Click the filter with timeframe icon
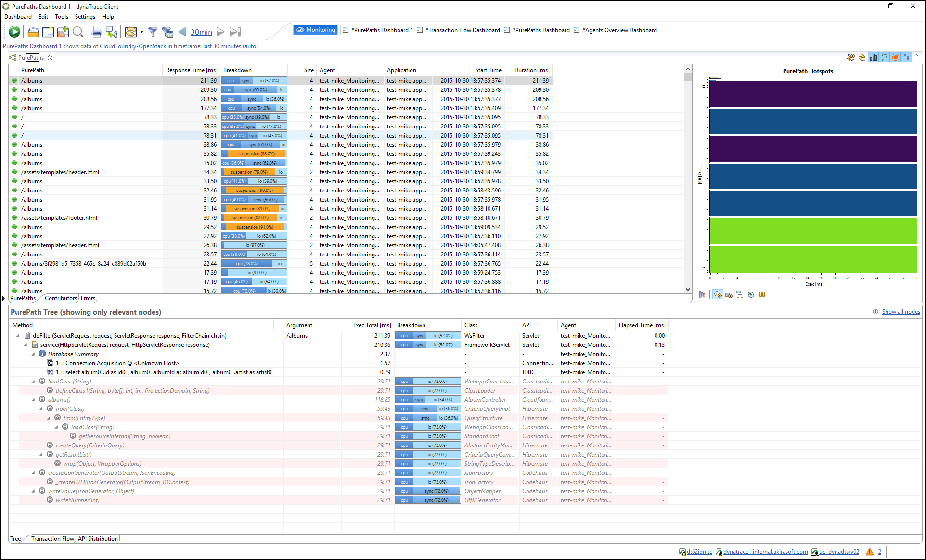This screenshot has width=926, height=560. coord(167,32)
